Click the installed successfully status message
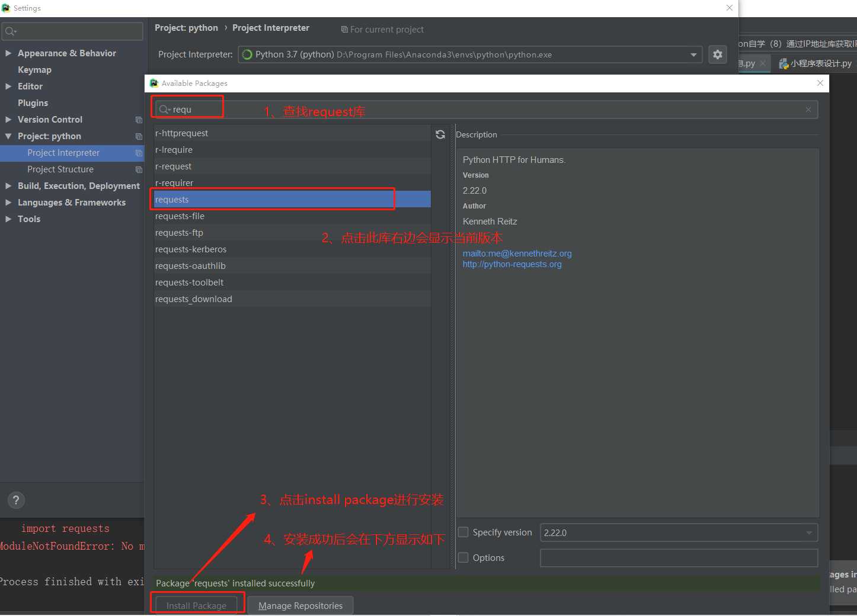This screenshot has height=616, width=857. click(235, 583)
